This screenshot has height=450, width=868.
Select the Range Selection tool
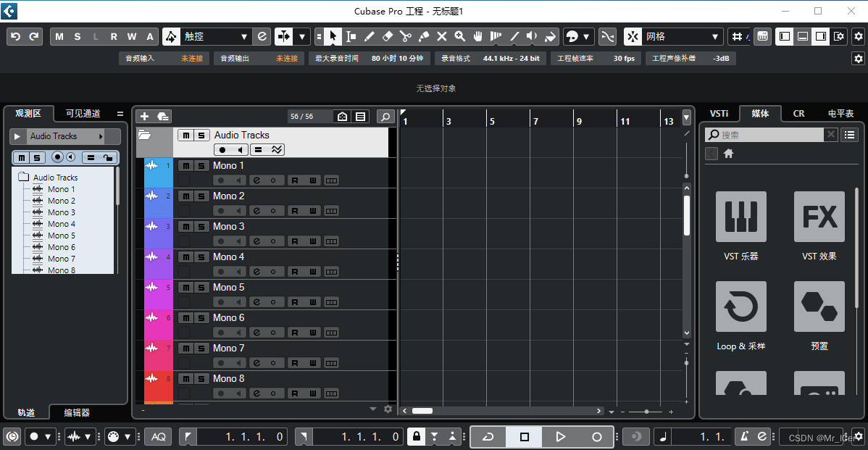[351, 36]
